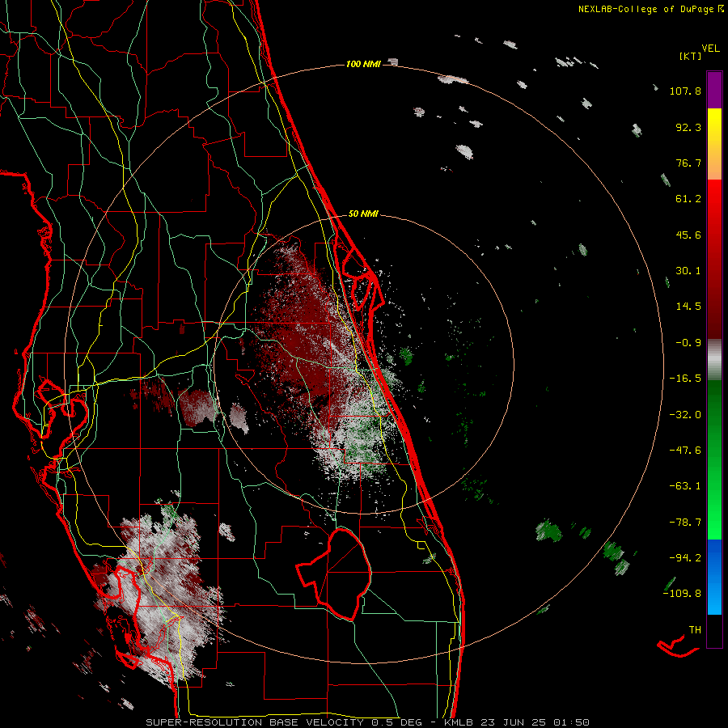728x728 pixels.
Task: Pick the dark TH segment of the colorbar
Action: point(714,631)
